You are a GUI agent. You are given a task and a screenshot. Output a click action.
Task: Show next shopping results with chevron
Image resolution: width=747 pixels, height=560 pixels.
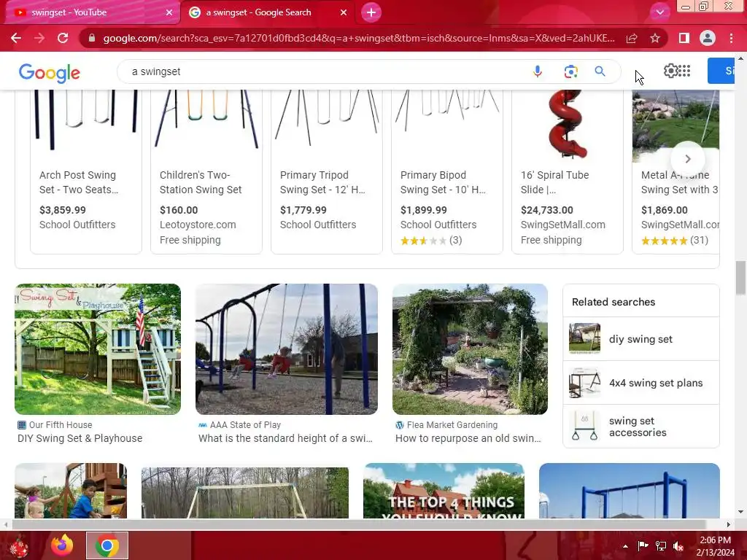(x=687, y=158)
